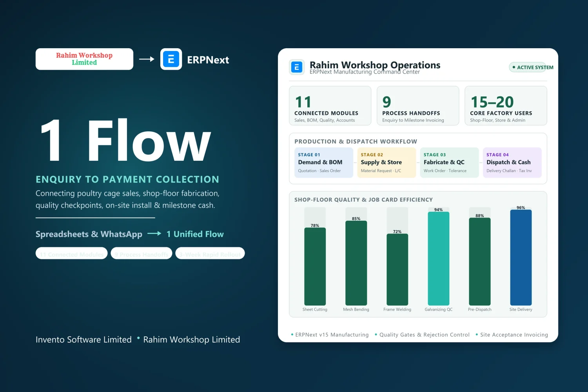Click the Frame Welding 72% bar
Viewport: 588px width, 392px height.
click(x=397, y=270)
